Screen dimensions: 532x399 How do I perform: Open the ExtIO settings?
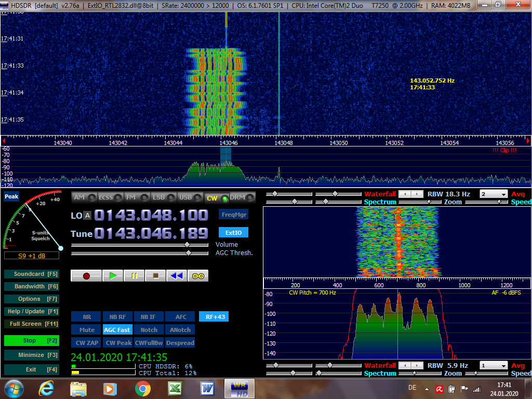(233, 233)
